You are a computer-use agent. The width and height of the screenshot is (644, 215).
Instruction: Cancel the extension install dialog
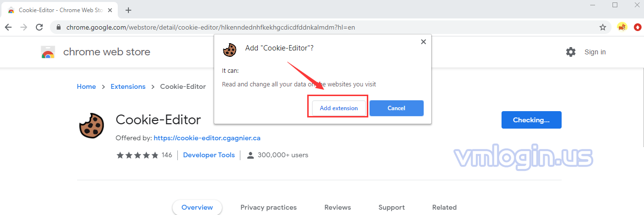(396, 108)
